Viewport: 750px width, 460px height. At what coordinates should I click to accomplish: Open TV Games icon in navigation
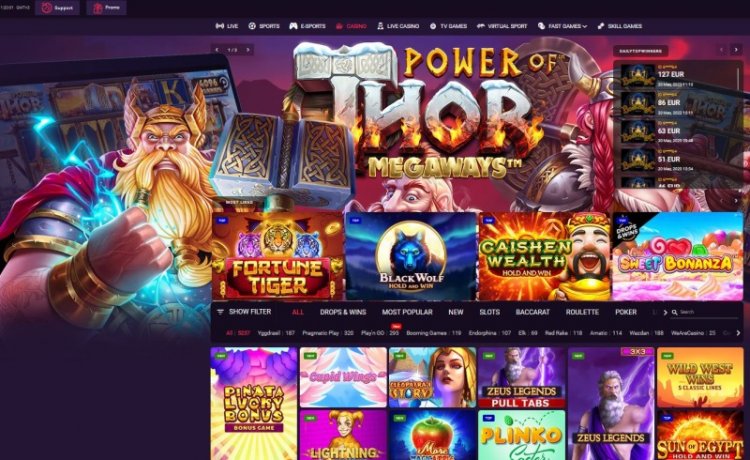(x=433, y=26)
